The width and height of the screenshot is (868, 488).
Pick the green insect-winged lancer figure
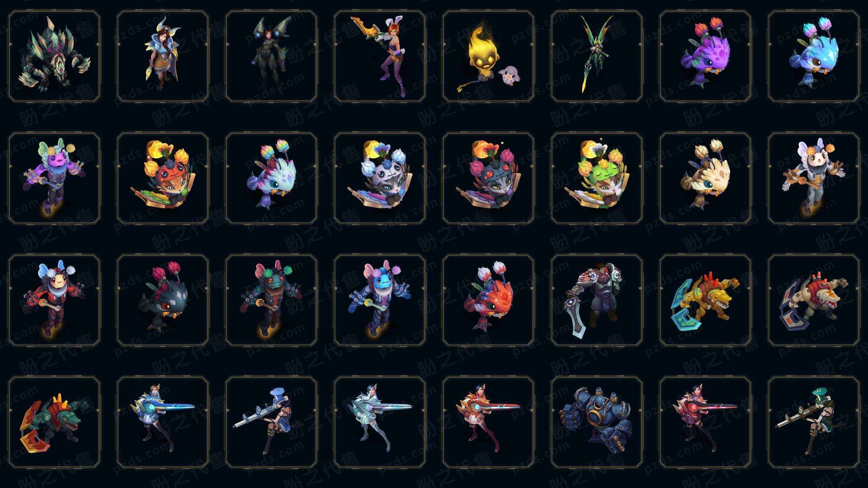597,56
